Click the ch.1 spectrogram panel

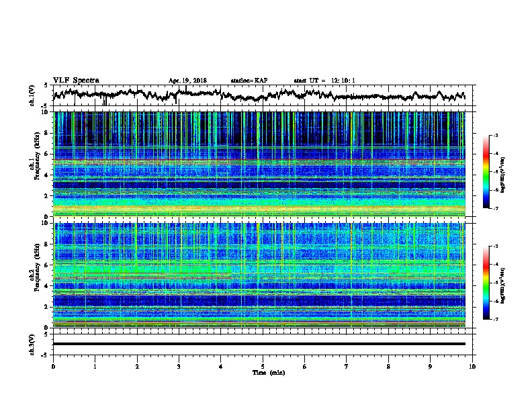259,164
